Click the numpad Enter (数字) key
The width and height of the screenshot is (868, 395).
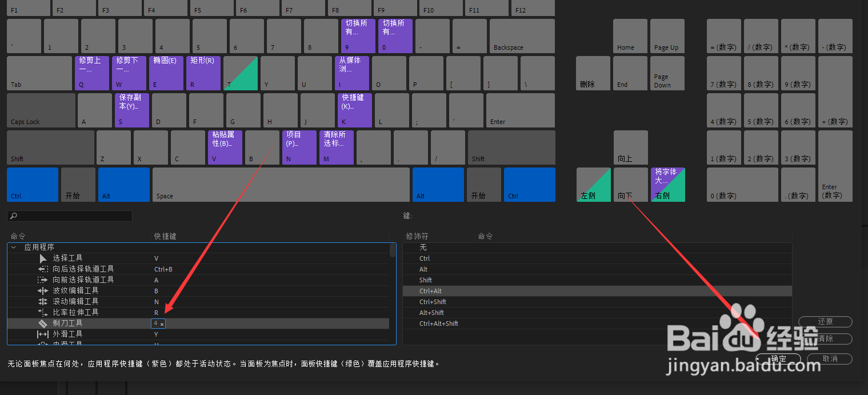tap(835, 166)
